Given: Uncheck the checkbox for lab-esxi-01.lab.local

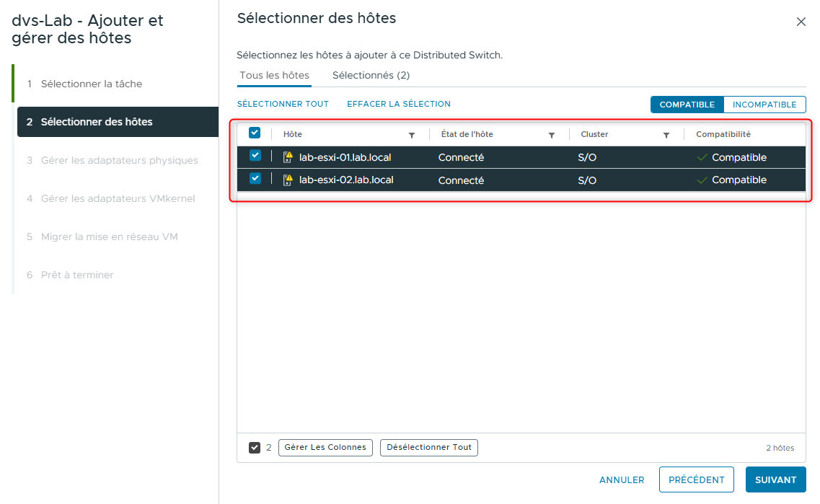Looking at the screenshot, I should tap(255, 156).
